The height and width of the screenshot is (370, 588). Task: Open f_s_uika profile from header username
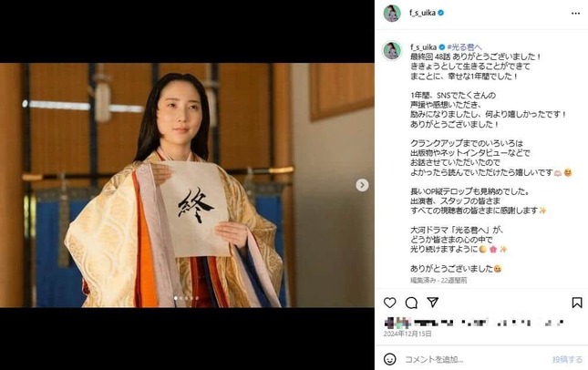(x=422, y=13)
